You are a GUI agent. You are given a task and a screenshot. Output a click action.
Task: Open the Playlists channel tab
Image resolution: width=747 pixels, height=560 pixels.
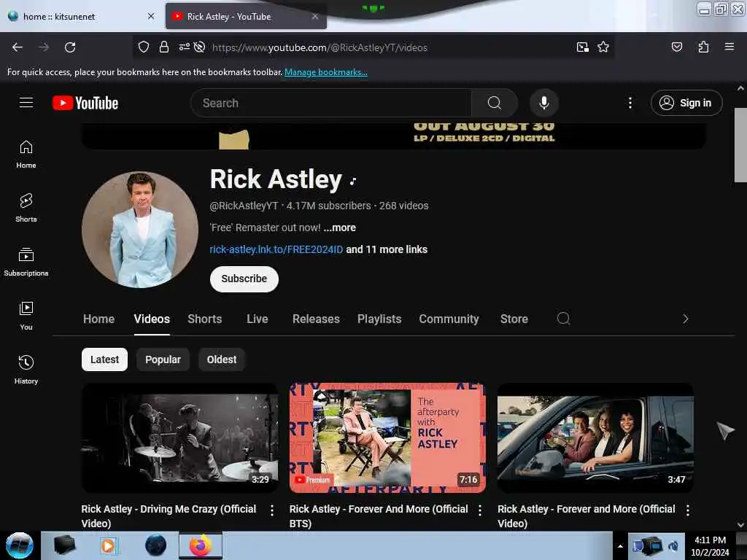click(379, 319)
